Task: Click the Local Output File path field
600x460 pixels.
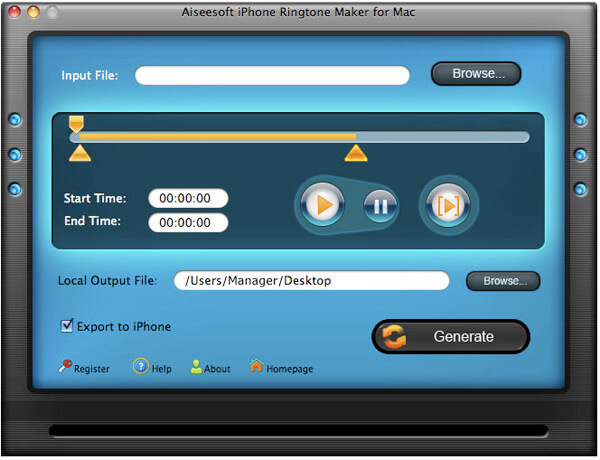Action: pyautogui.click(x=310, y=281)
